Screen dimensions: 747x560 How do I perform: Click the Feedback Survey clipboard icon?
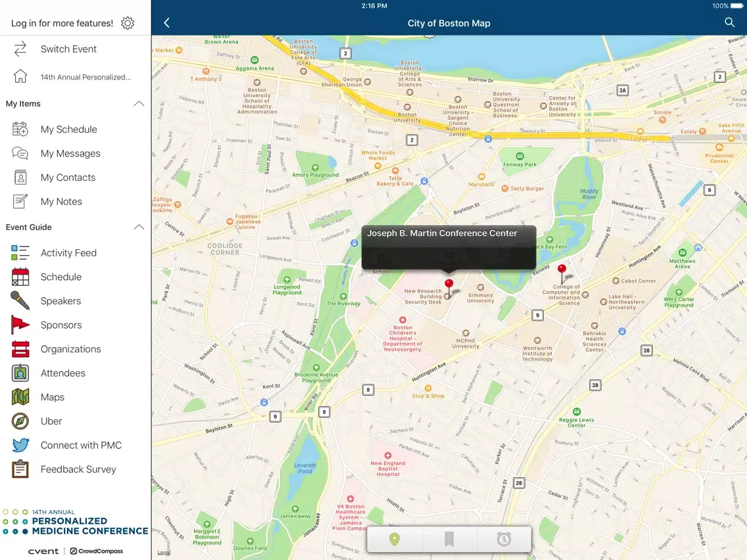pyautogui.click(x=20, y=469)
